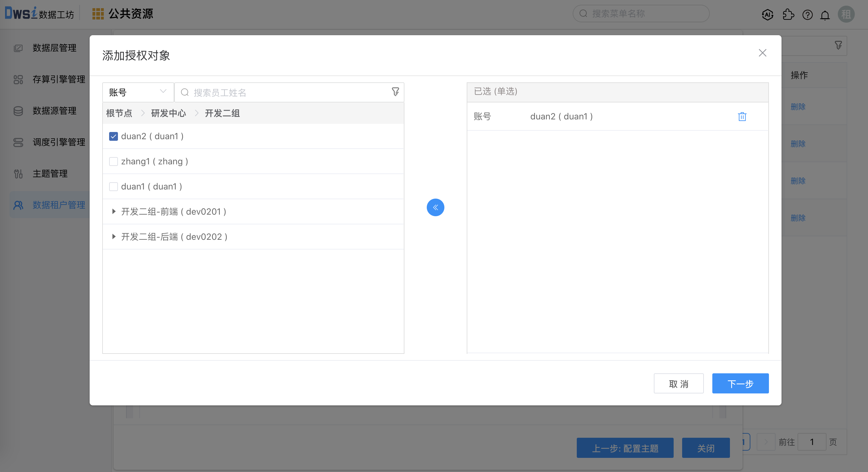
Task: Click the 公共资源 grid menu icon
Action: click(x=98, y=14)
